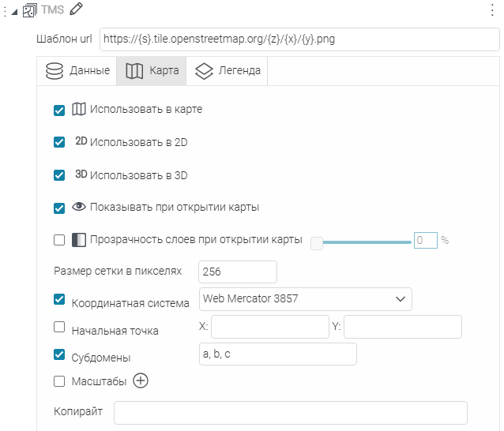Click the drag handle dots at top left
The image size is (504, 431).
tap(5, 10)
